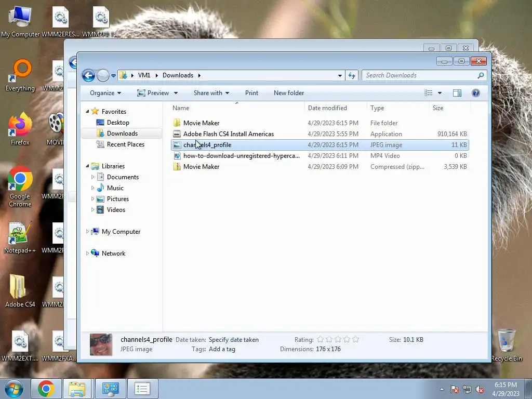This screenshot has width=532, height=399.
Task: Click the channels4_profile thumbnail in details pane
Action: point(101,344)
